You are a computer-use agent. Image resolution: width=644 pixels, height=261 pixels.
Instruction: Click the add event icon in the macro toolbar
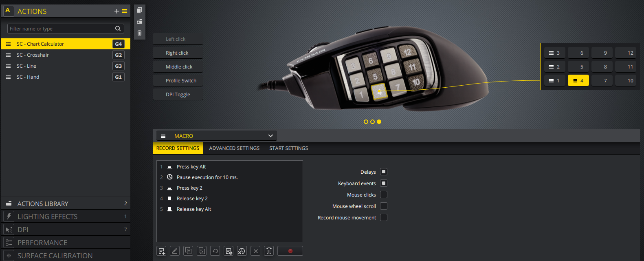[161, 251]
